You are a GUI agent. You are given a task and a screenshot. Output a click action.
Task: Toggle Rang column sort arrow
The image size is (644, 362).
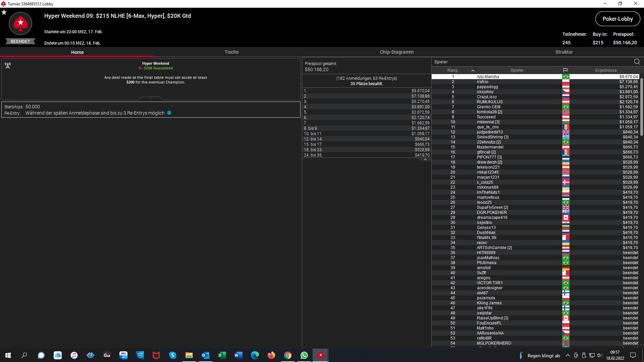(473, 70)
